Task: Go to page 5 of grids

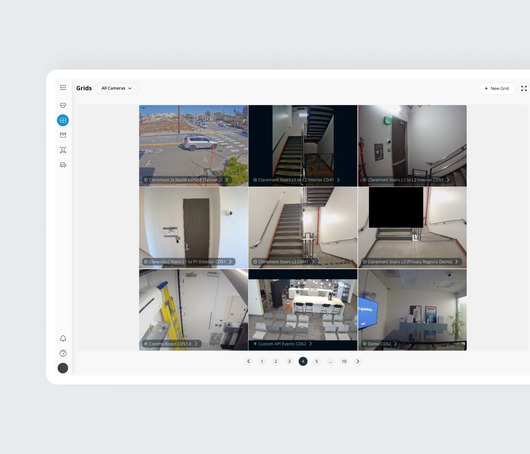Action: [x=317, y=361]
